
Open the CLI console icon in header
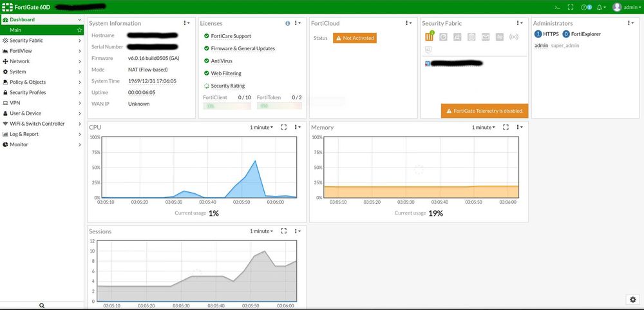click(557, 7)
